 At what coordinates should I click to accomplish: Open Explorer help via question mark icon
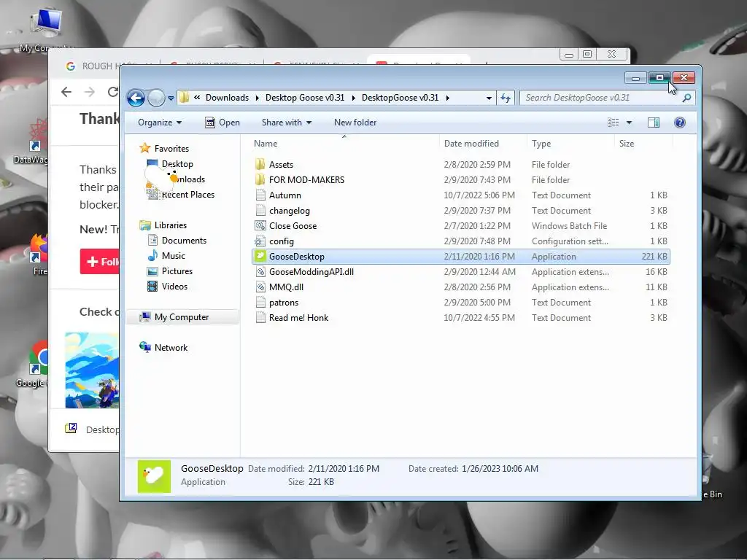click(x=680, y=122)
